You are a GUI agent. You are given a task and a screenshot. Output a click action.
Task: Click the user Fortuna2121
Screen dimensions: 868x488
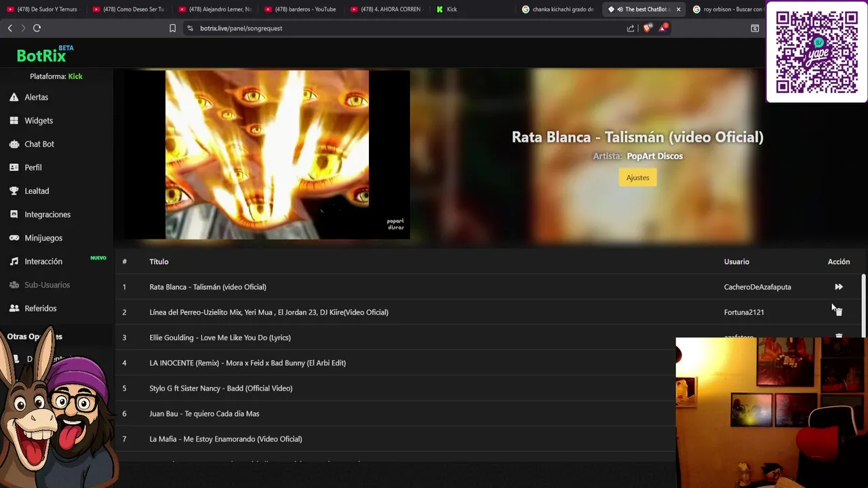[744, 312]
